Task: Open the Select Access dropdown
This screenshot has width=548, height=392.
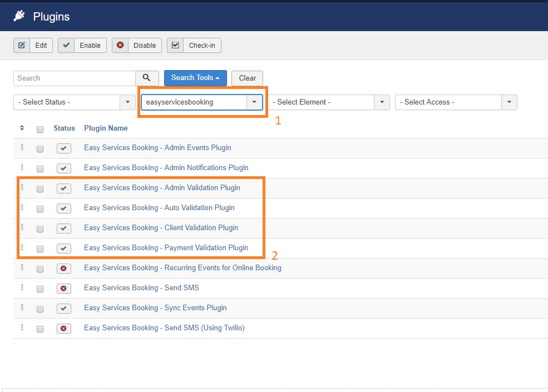Action: click(x=456, y=102)
